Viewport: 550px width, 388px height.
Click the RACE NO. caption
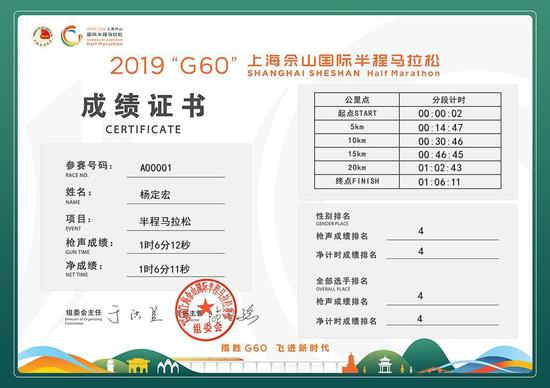77,175
